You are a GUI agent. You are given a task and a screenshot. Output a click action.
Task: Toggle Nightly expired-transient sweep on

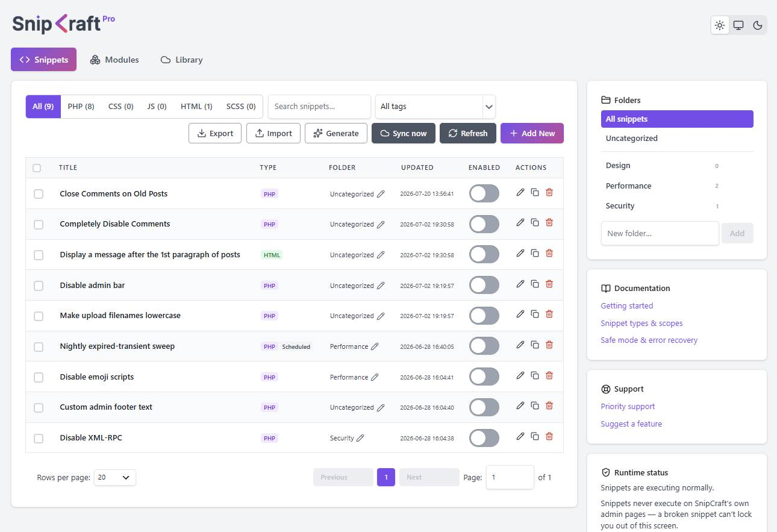point(484,346)
